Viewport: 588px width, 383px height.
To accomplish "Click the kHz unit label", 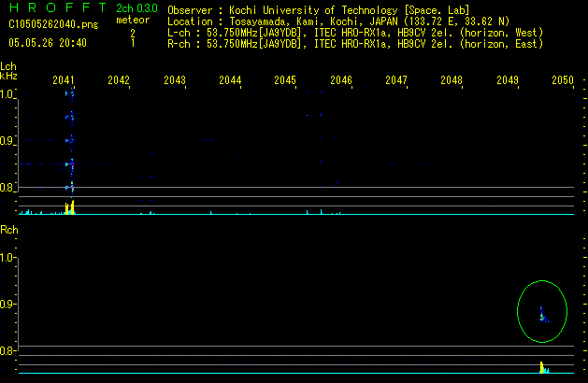I will [8, 76].
